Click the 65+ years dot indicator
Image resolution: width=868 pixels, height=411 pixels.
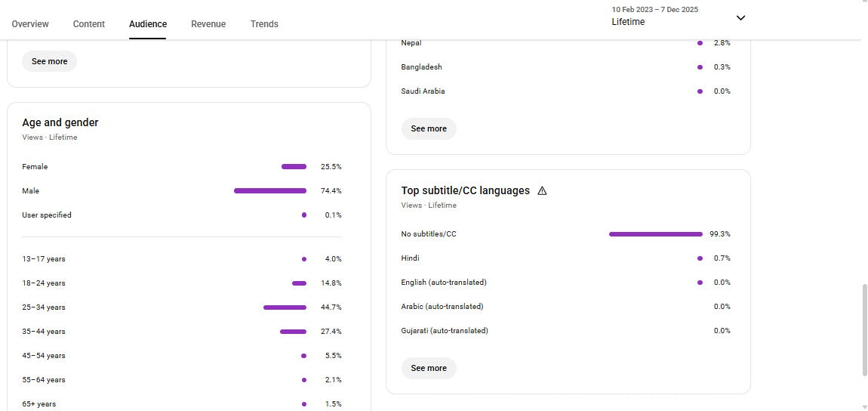(x=304, y=404)
